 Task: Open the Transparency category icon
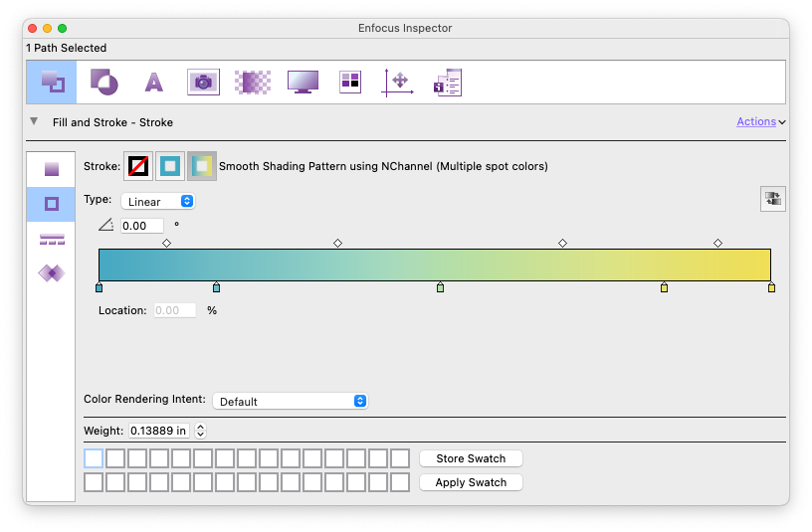tap(104, 82)
